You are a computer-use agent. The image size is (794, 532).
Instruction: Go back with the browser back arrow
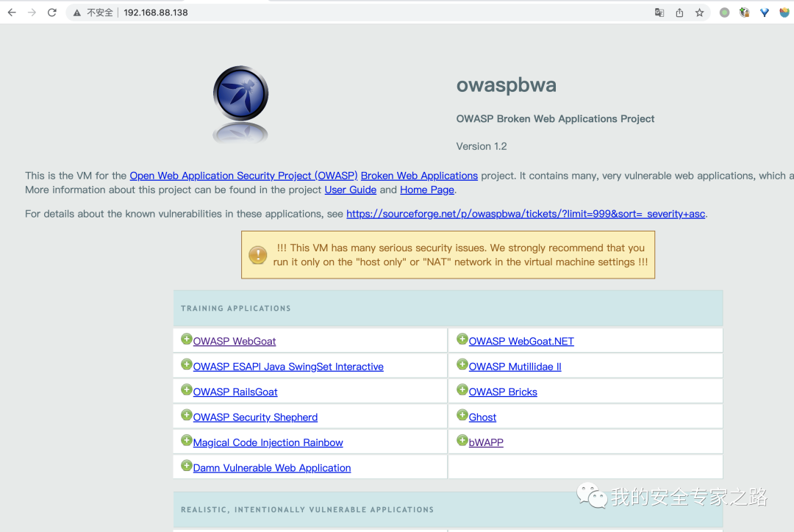12,12
